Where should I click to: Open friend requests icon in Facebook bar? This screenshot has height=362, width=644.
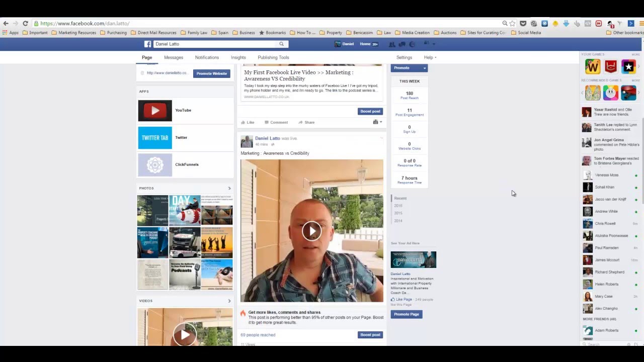[x=392, y=44]
